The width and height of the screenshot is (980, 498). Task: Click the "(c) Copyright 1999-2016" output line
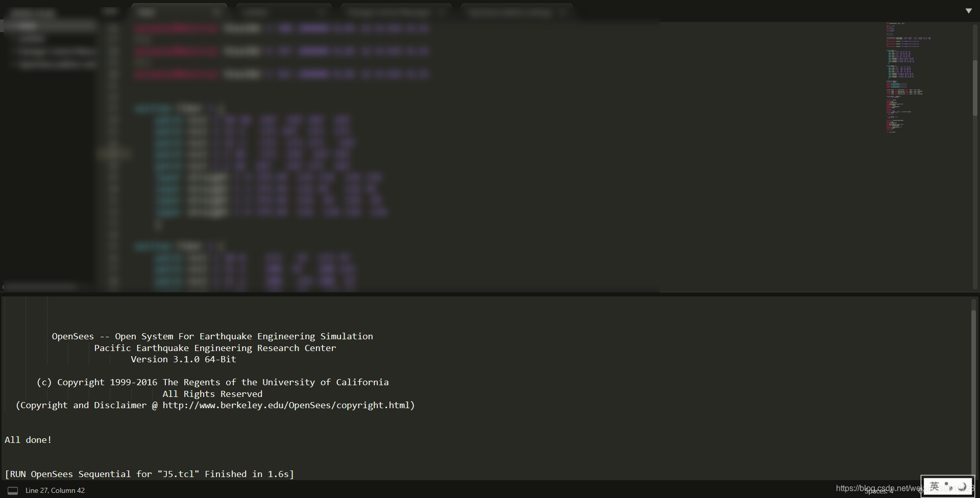212,382
